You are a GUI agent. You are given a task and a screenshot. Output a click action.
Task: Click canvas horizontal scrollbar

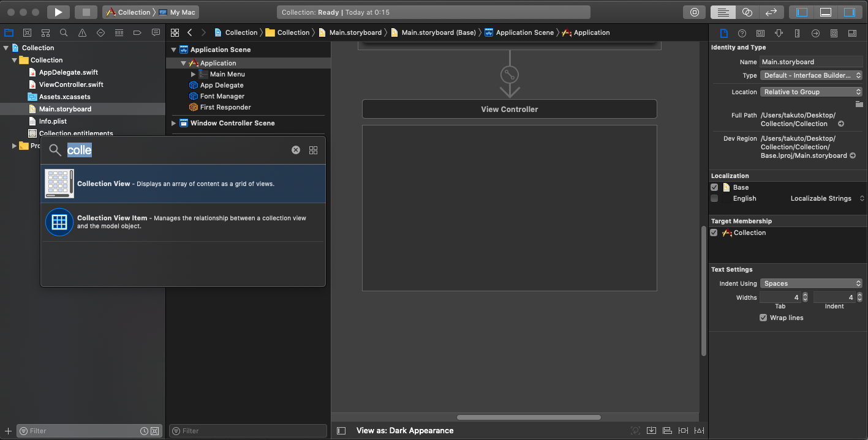pos(529,417)
